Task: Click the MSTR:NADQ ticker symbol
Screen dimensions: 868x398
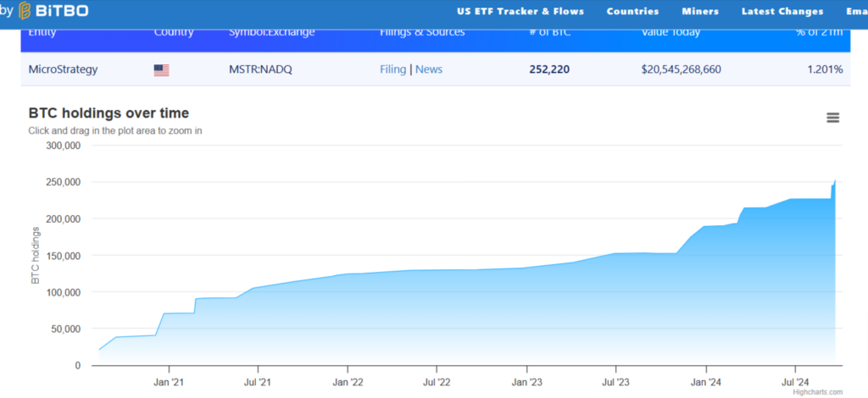Action: [x=259, y=69]
